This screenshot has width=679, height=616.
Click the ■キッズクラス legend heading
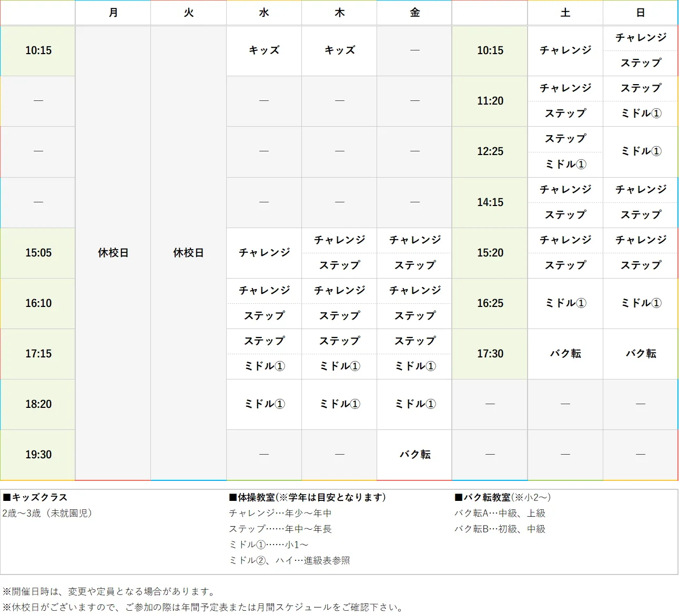pyautogui.click(x=34, y=497)
